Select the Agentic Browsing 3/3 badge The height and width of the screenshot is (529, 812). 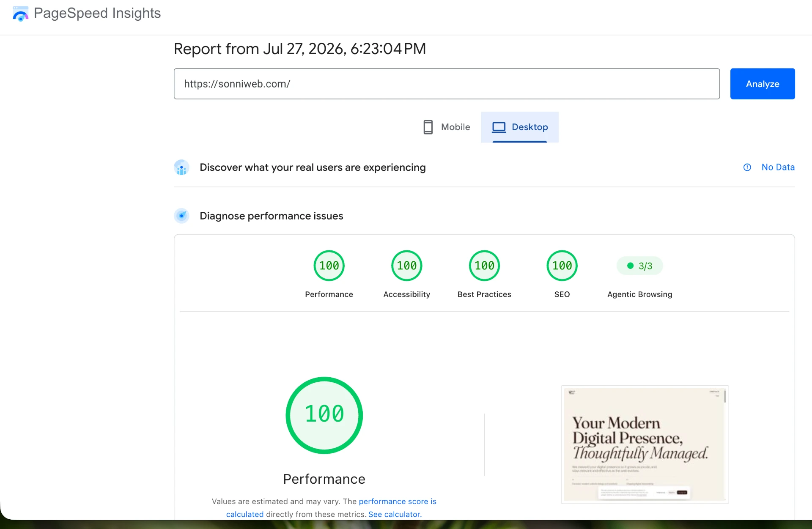point(639,266)
